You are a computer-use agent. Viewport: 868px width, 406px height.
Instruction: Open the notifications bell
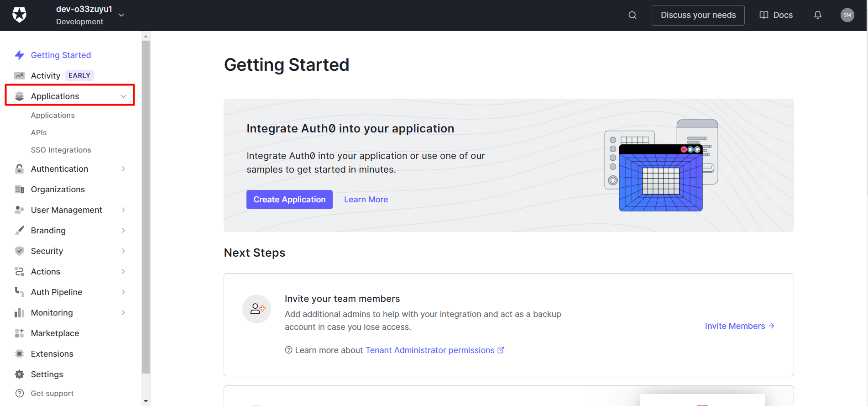(x=817, y=15)
